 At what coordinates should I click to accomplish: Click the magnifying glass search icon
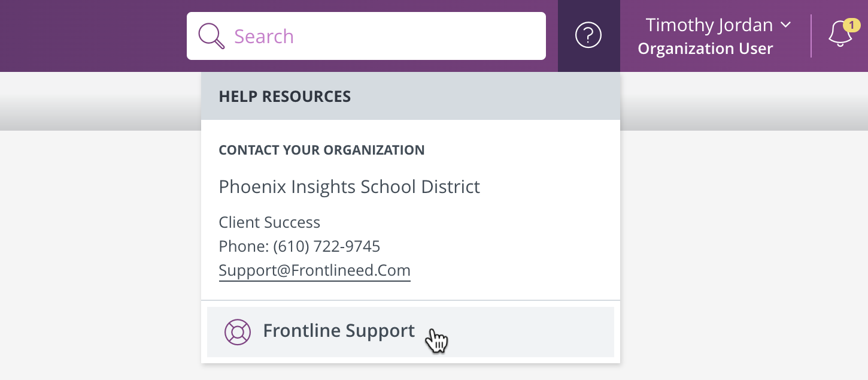tap(211, 36)
